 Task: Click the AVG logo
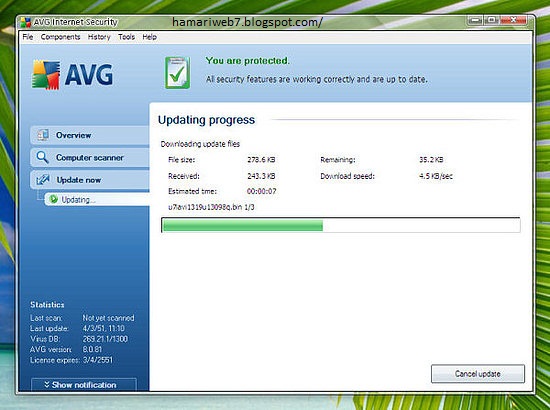(73, 75)
